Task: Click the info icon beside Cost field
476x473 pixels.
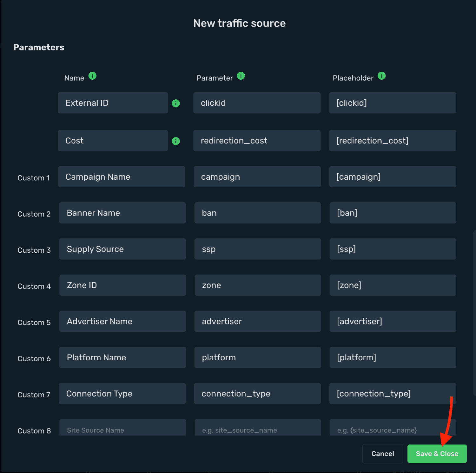Action: click(176, 141)
